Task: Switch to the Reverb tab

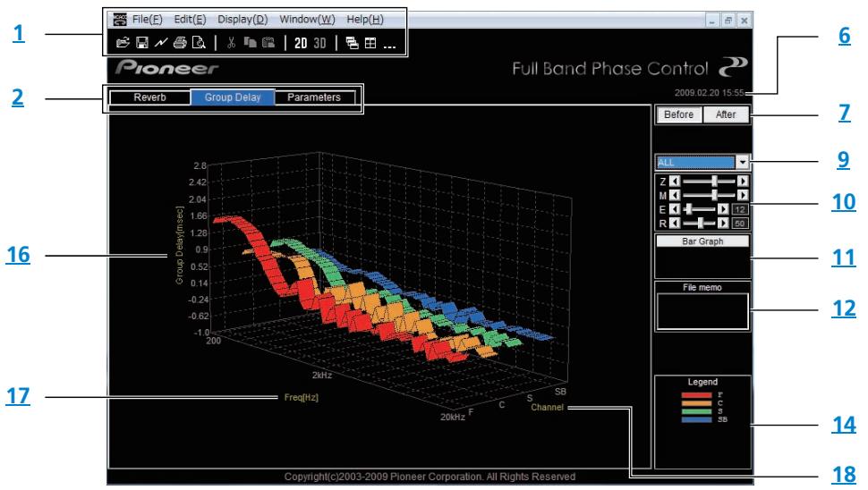Action: (x=149, y=97)
